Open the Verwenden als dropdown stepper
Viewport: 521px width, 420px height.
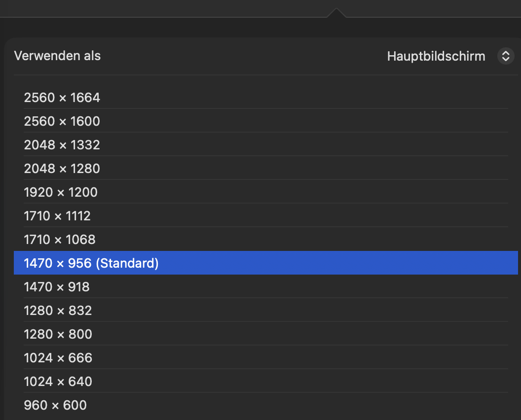point(505,56)
